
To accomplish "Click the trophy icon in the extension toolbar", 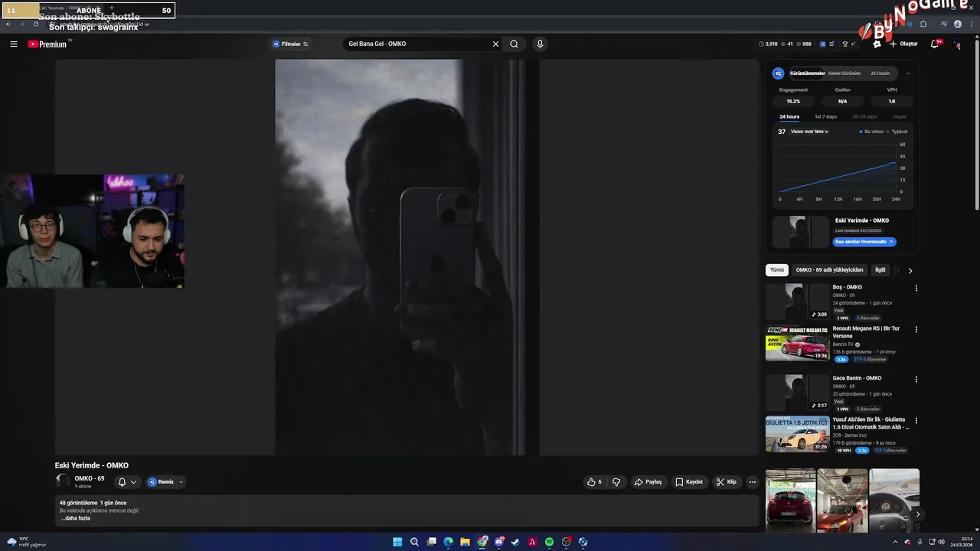I will coord(845,44).
